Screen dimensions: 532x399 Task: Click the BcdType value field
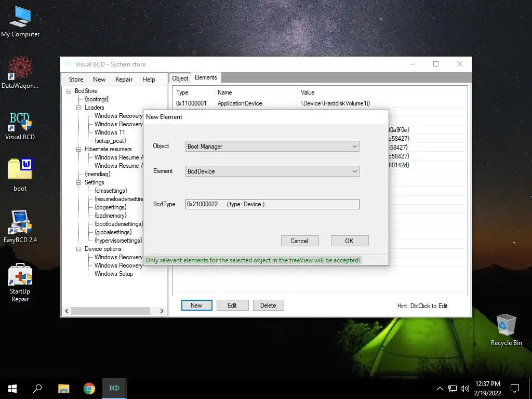(x=272, y=204)
